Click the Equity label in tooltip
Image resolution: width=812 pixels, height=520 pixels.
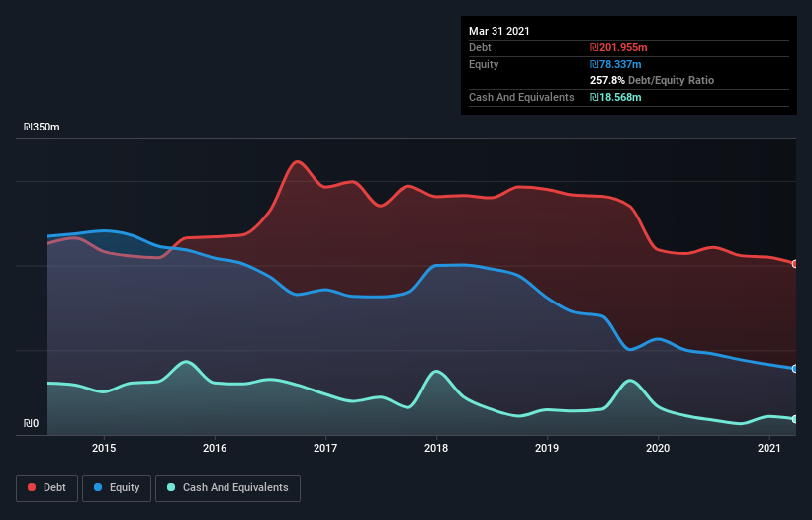(484, 64)
